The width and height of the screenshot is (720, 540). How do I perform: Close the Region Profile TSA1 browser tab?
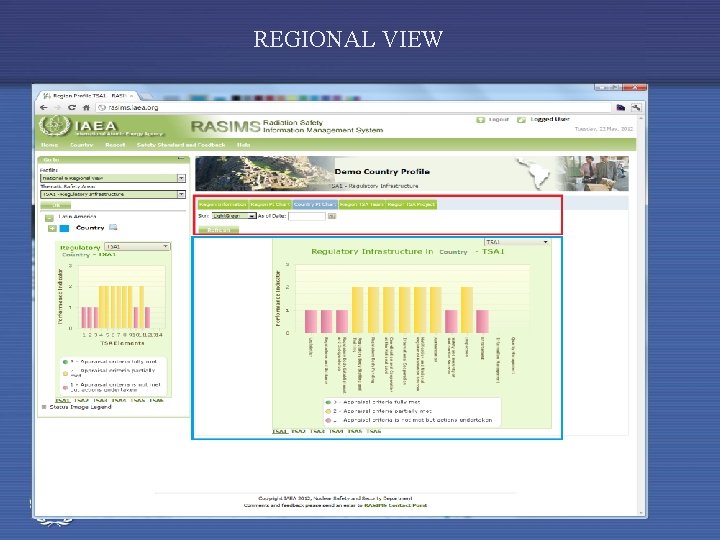coord(131,96)
